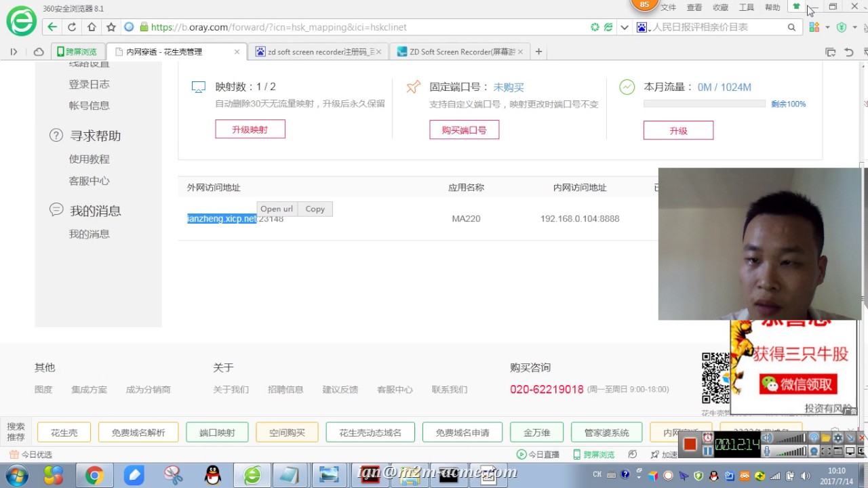Open the skin shirt icon in title bar
Screen dimensions: 868x488
pos(796,7)
